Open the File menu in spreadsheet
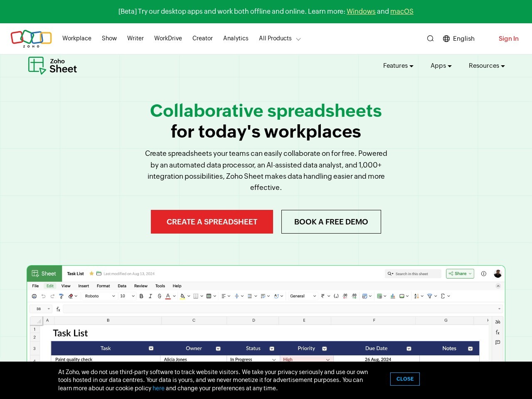The height and width of the screenshot is (399, 532). 35,286
